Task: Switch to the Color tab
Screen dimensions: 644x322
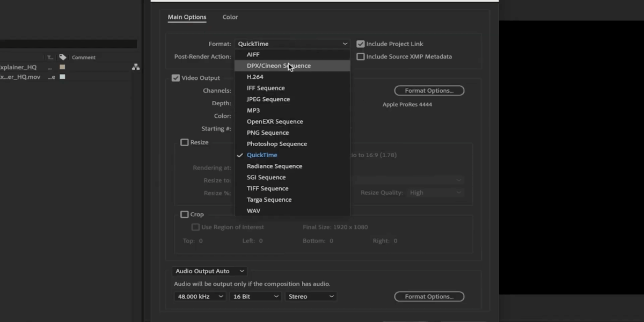Action: pyautogui.click(x=230, y=17)
